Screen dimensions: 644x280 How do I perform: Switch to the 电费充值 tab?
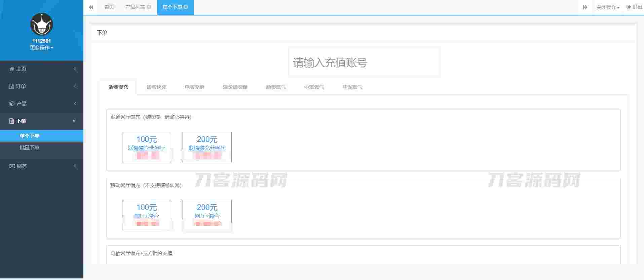pos(194,87)
